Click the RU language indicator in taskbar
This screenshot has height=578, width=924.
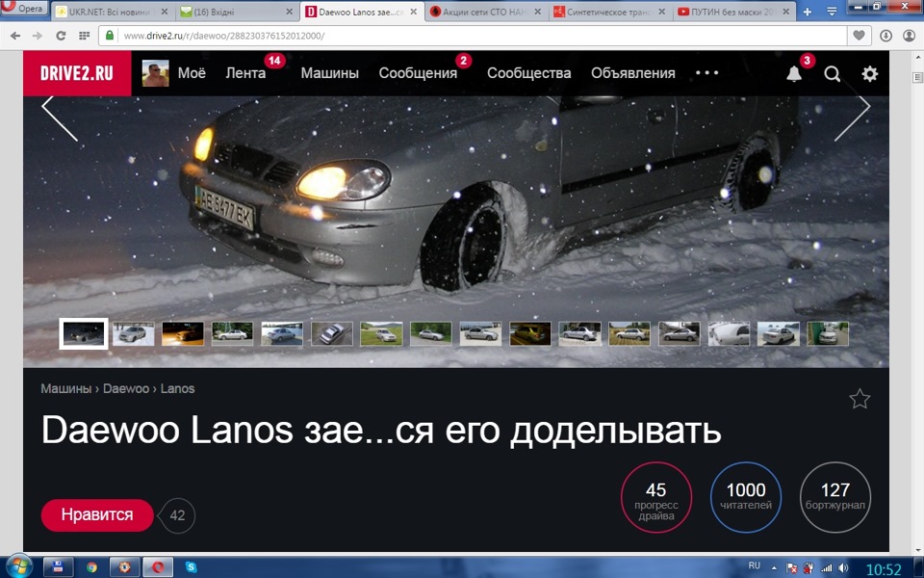[755, 566]
